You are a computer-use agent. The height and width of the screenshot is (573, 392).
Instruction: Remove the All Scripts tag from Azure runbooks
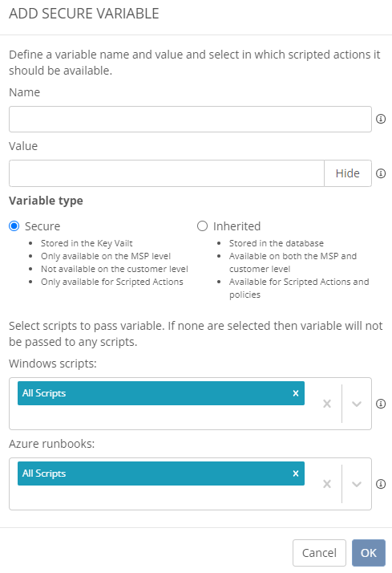(x=296, y=473)
